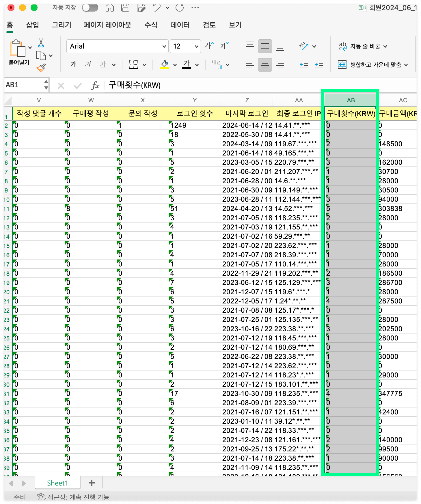Click the Save floppy disk icon
This screenshot has width=421, height=504.
(125, 8)
